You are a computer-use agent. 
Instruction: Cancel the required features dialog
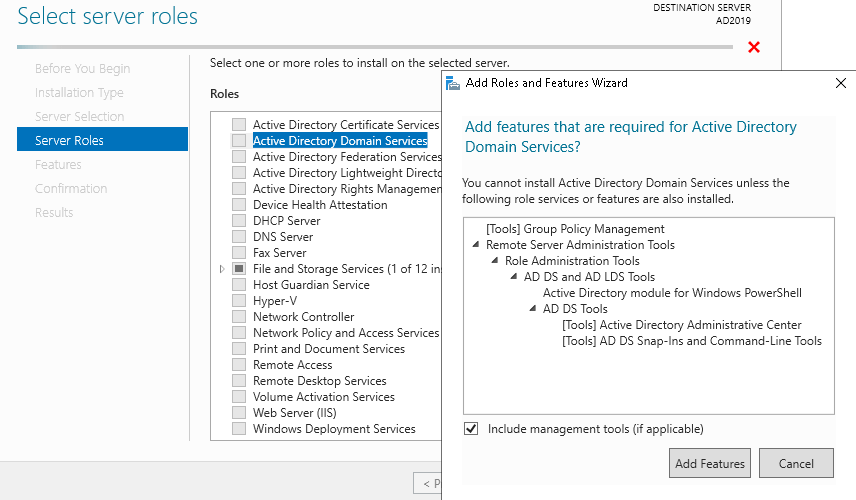click(796, 463)
